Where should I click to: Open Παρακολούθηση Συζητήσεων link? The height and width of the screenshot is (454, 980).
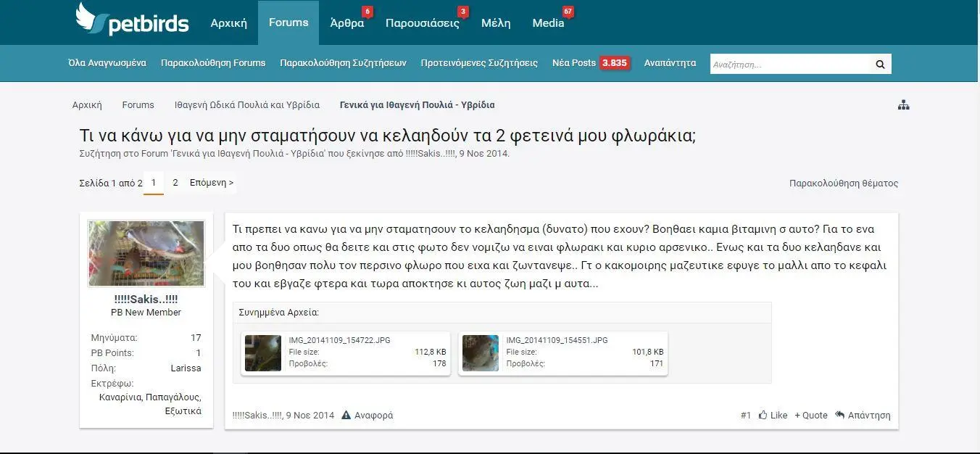click(343, 63)
